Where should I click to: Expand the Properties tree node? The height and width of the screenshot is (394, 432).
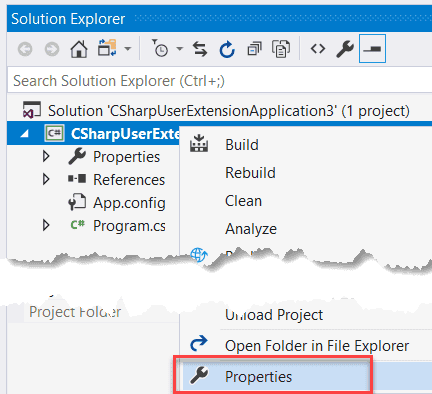[x=46, y=156]
